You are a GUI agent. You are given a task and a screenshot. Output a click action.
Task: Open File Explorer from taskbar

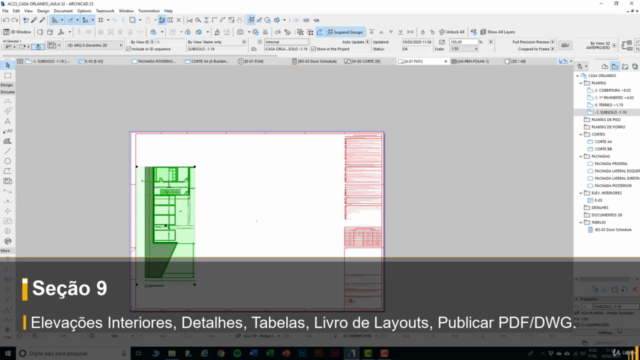(x=171, y=353)
